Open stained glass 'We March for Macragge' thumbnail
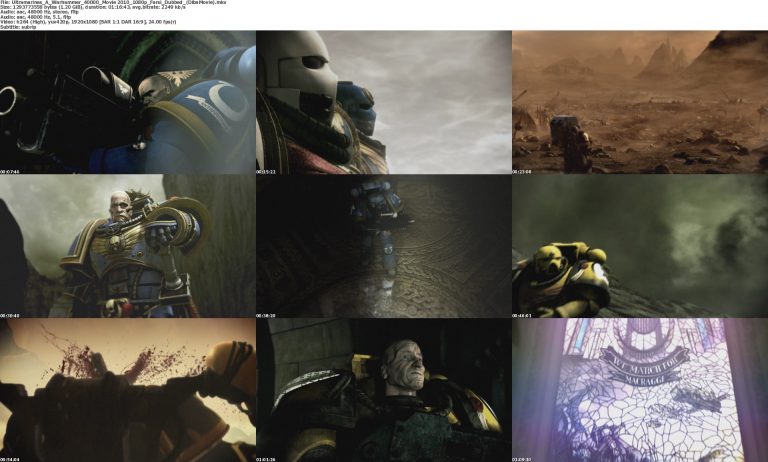This screenshot has width=768, height=462. point(640,390)
